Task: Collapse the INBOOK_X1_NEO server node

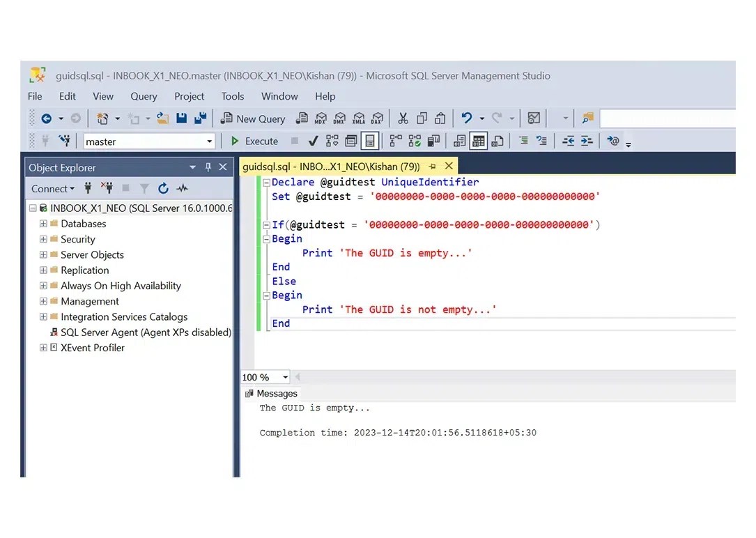Action: click(x=32, y=208)
